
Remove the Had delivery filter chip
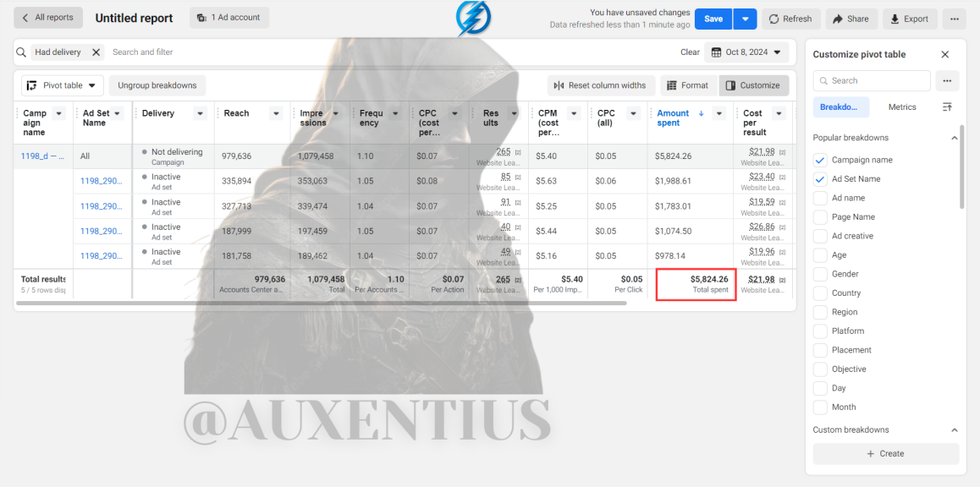click(x=96, y=52)
